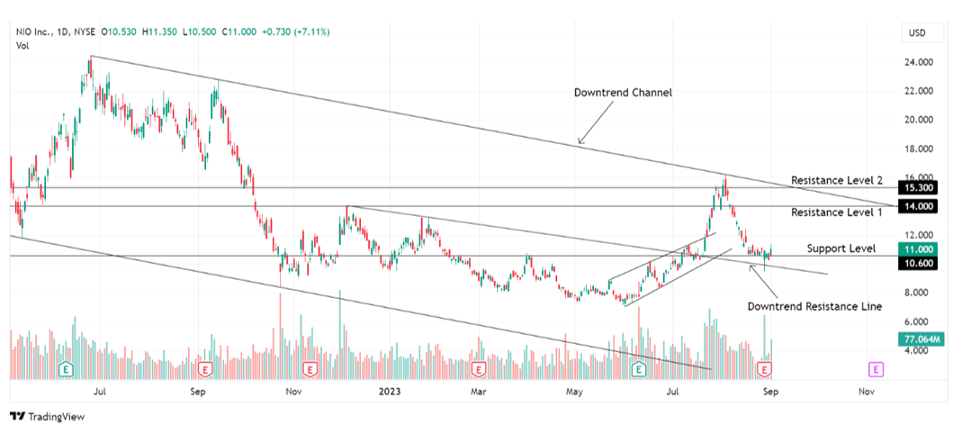Click the Resistance Level 2 label
This screenshot has height=434, width=980.
pos(837,180)
